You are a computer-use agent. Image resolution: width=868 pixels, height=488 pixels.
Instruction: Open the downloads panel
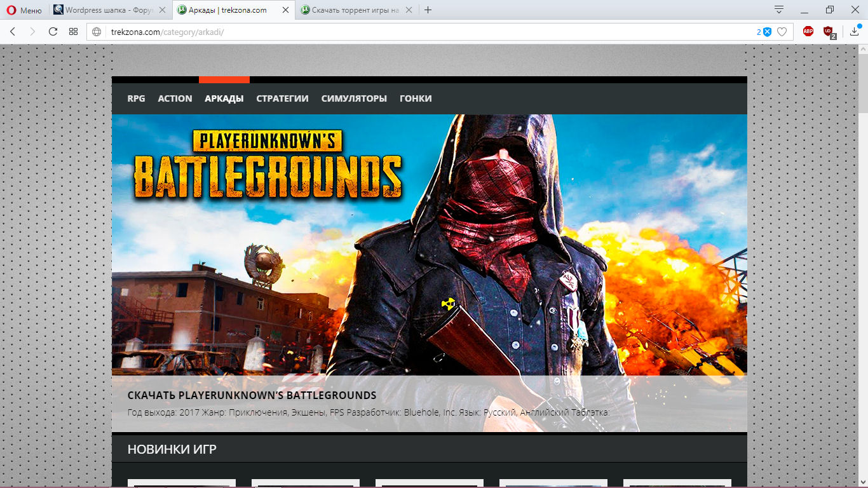[855, 31]
